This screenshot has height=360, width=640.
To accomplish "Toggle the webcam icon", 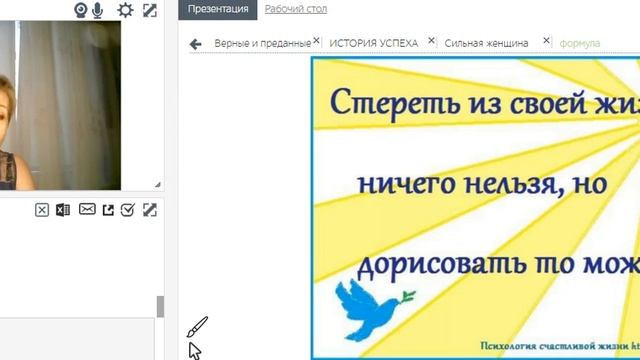I will (x=81, y=10).
